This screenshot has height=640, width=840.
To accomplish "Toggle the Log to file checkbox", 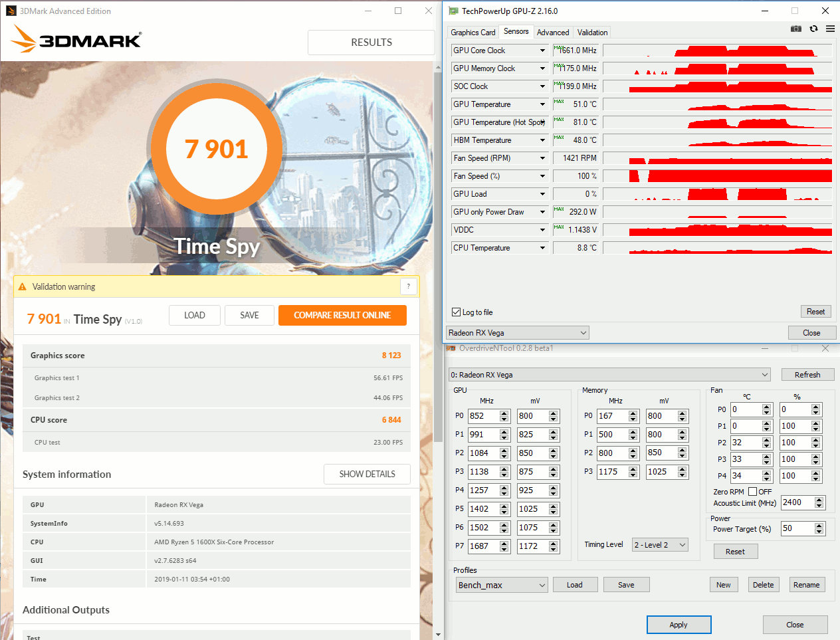I will 457,312.
